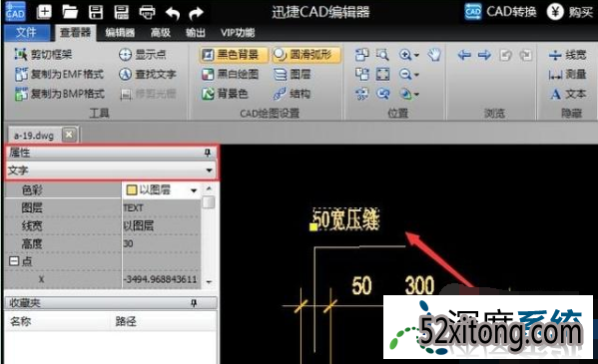Switch to the 编辑器 ribbon tab
The height and width of the screenshot is (364, 598).
tap(120, 33)
